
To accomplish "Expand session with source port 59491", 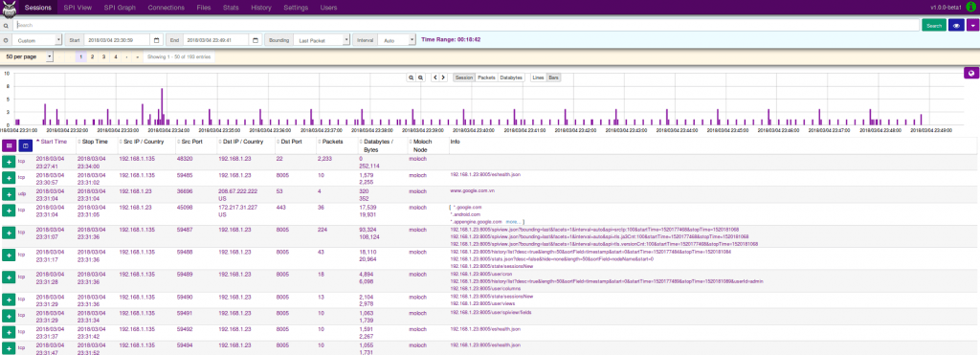I will tap(9, 316).
